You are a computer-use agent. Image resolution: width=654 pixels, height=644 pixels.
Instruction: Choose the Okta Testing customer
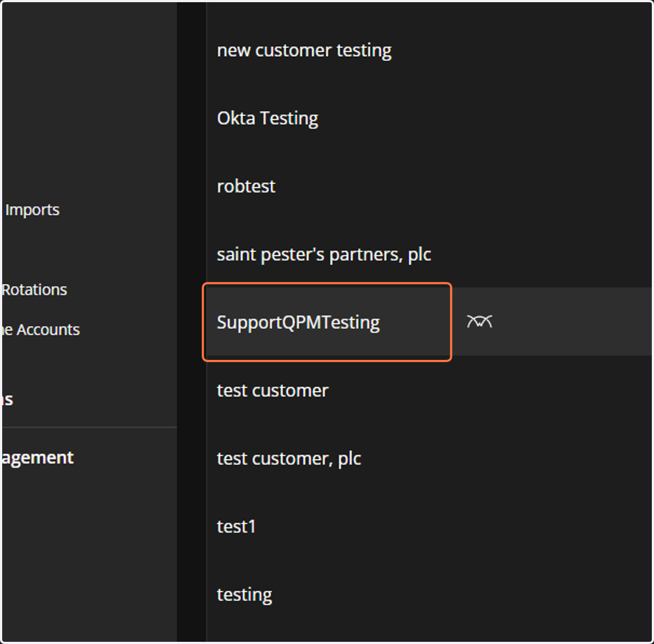[429, 118]
